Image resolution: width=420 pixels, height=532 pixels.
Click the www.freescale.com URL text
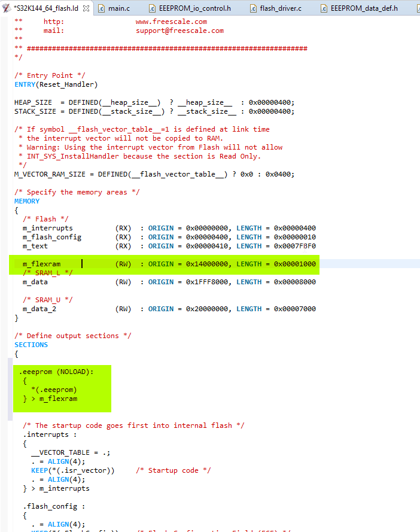[171, 22]
